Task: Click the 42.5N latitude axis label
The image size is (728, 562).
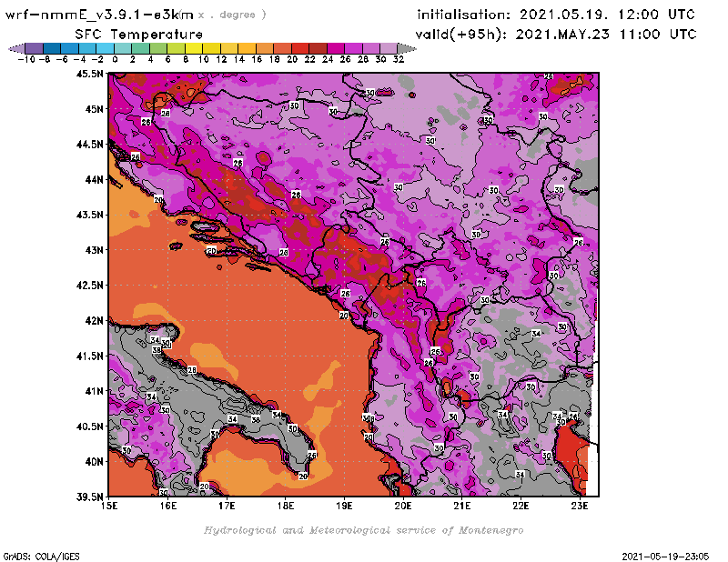Action: [x=89, y=285]
